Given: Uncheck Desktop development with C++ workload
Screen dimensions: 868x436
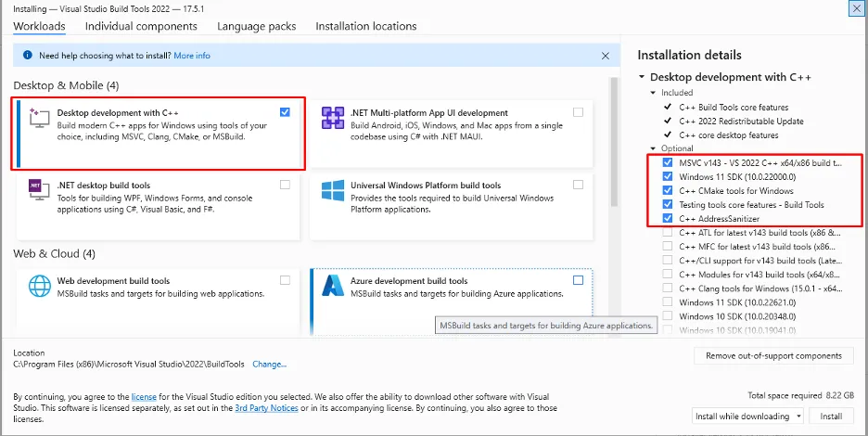Looking at the screenshot, I should pyautogui.click(x=285, y=112).
